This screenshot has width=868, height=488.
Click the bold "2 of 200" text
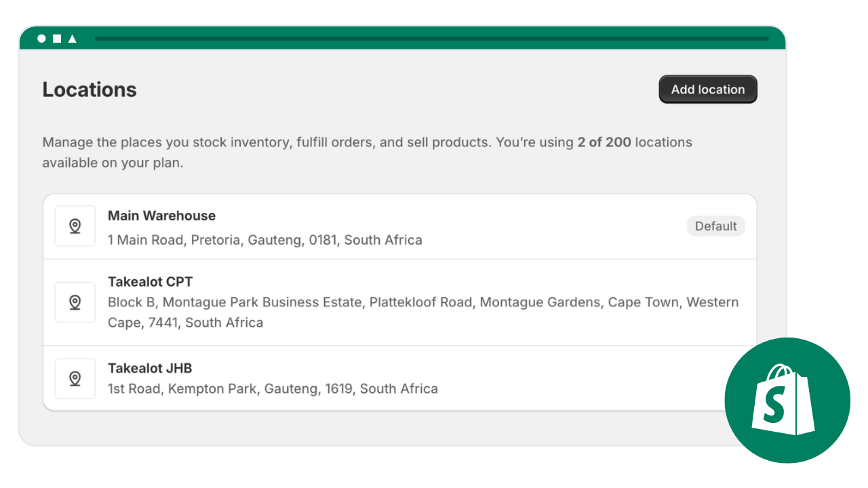[604, 142]
